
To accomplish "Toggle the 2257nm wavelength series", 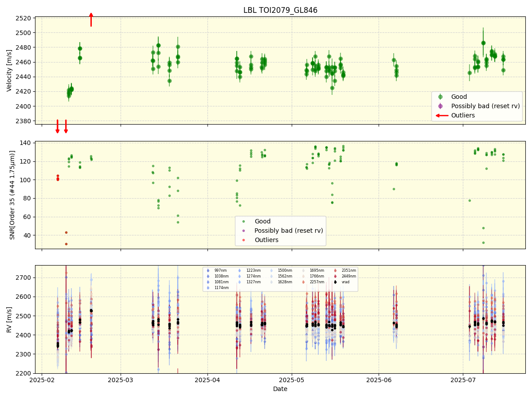I will click(x=303, y=282).
